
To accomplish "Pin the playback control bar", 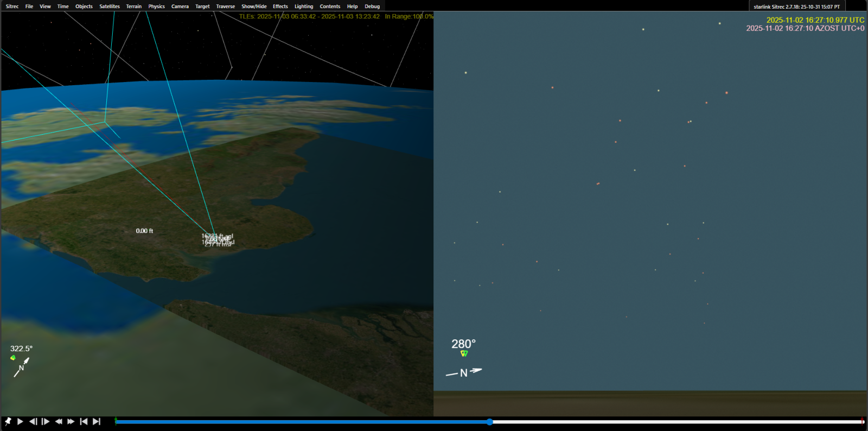I will [8, 421].
